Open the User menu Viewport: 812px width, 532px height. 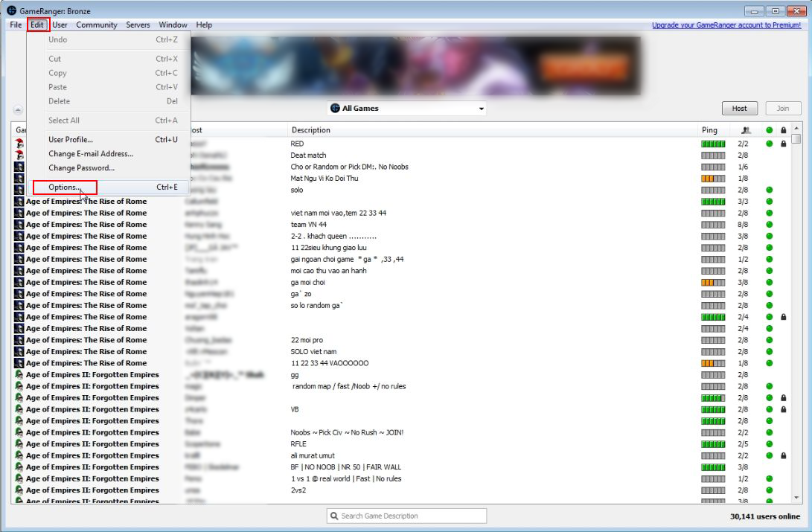(x=60, y=25)
